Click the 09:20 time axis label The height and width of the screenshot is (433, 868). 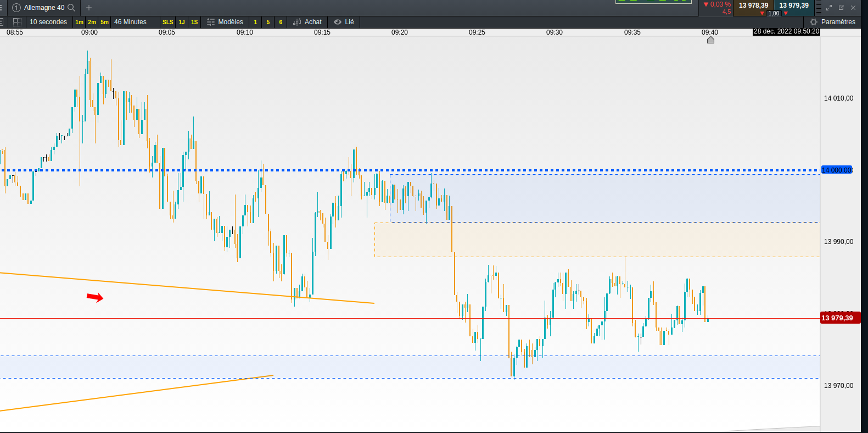point(400,32)
